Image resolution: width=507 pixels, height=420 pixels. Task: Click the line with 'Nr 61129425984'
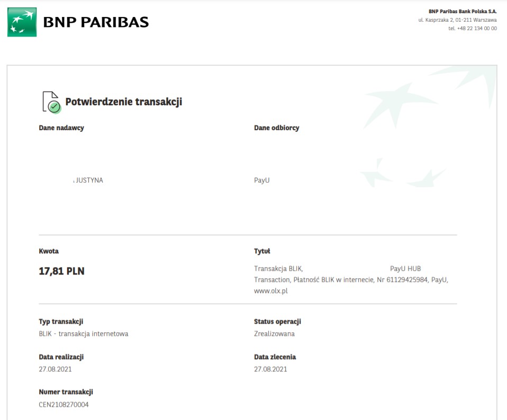pyautogui.click(x=351, y=280)
